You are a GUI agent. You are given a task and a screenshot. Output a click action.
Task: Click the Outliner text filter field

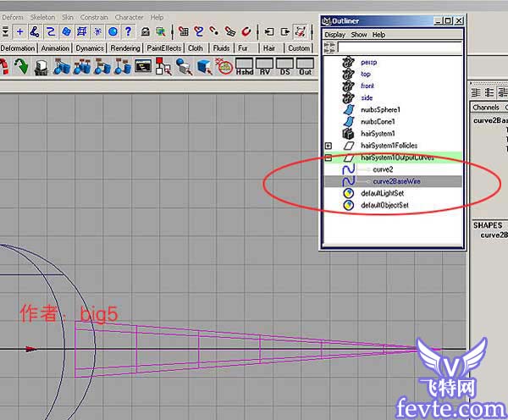tap(400, 47)
